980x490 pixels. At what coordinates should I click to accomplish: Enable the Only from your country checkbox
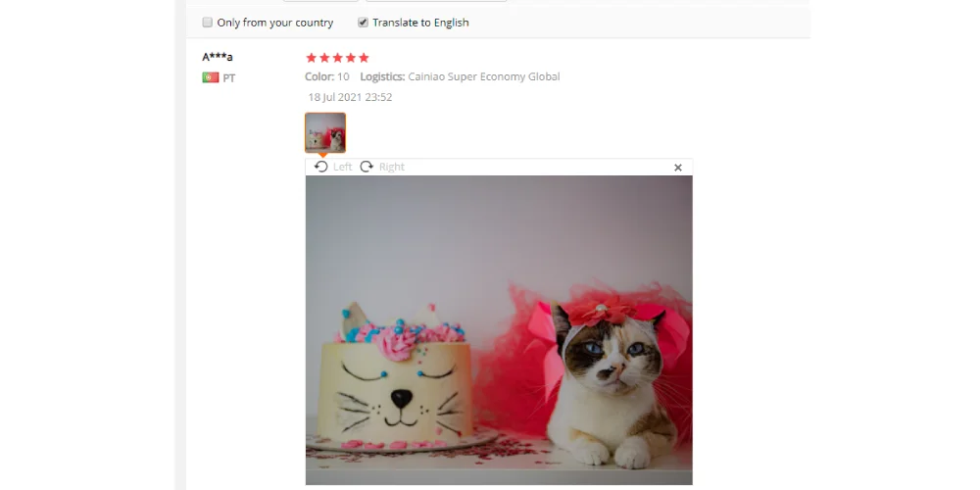click(x=208, y=23)
